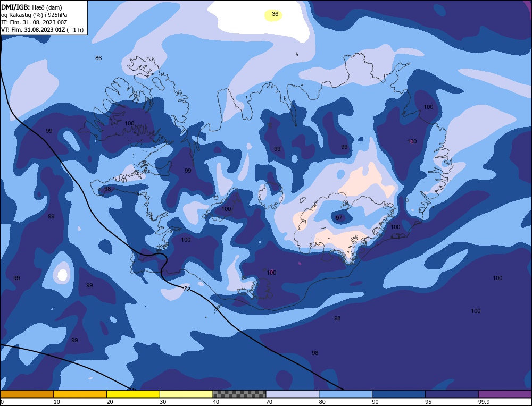This screenshot has height=406, width=532.
Task: Click the "72" height contour label
Action: (x=187, y=289)
